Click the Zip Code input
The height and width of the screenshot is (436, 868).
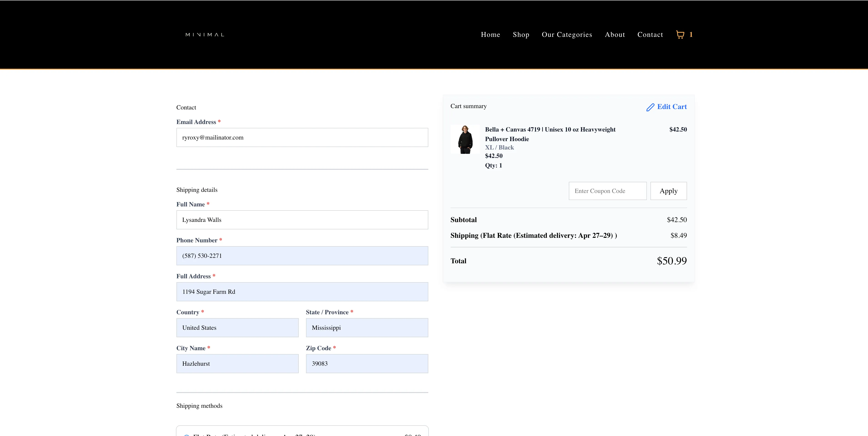pyautogui.click(x=367, y=364)
